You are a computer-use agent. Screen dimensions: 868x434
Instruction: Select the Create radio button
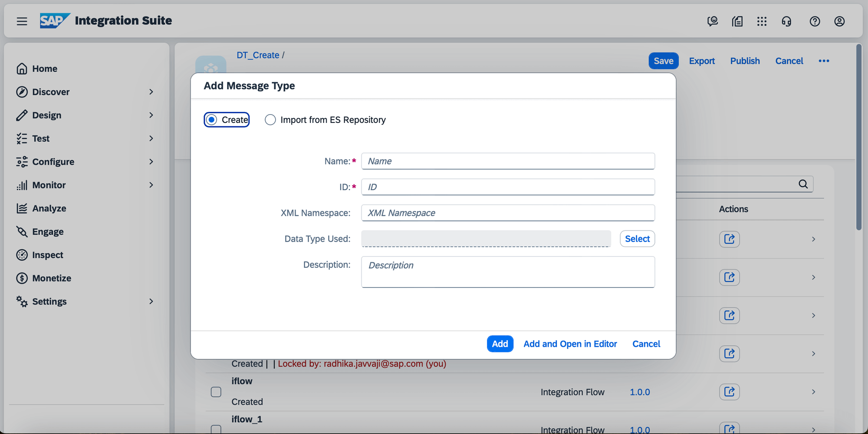click(212, 120)
